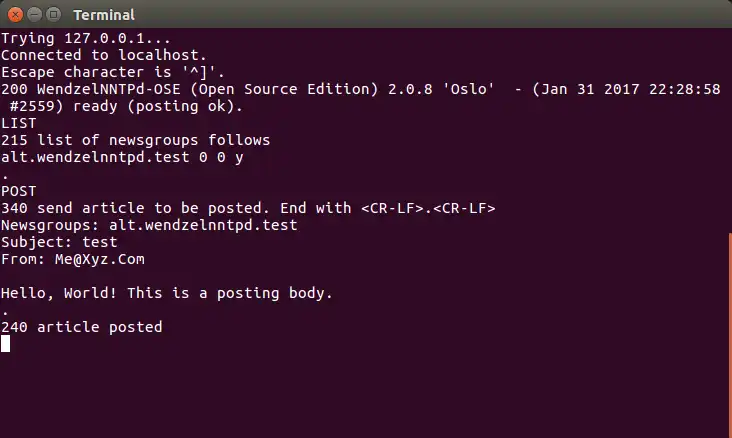Click the 'Subject: test' header line
The height and width of the screenshot is (438, 732).
tap(59, 242)
